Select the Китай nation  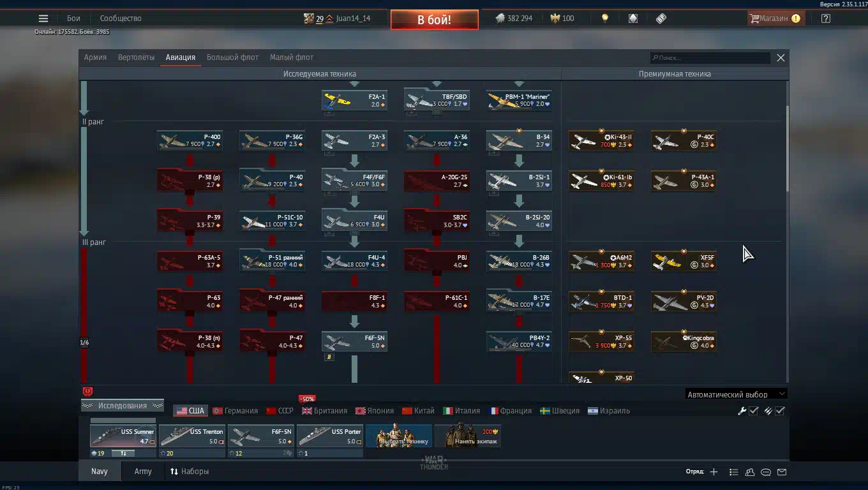(419, 411)
